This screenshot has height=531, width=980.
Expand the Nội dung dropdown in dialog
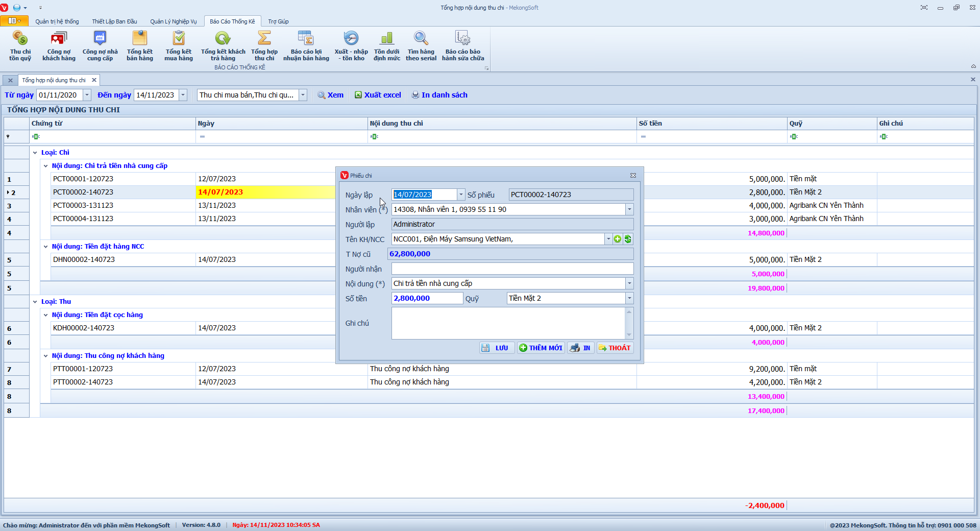629,283
